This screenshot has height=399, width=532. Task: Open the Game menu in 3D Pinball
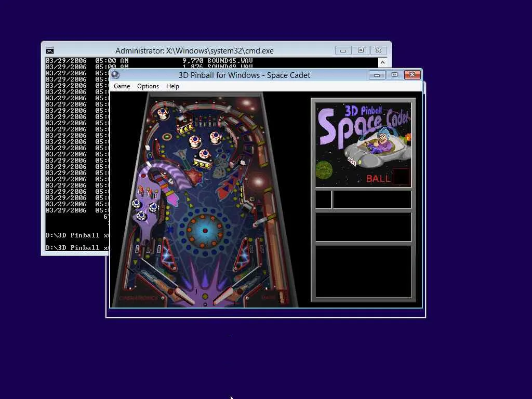click(x=122, y=86)
